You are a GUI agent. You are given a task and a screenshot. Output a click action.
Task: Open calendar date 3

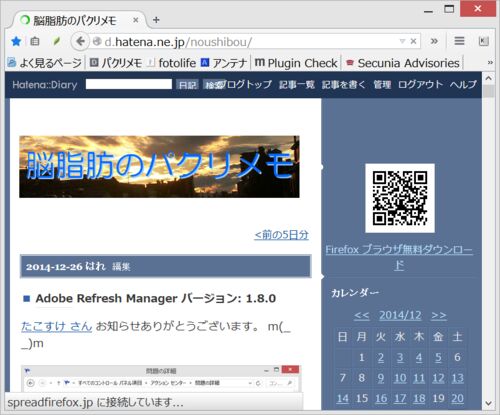[400, 358]
